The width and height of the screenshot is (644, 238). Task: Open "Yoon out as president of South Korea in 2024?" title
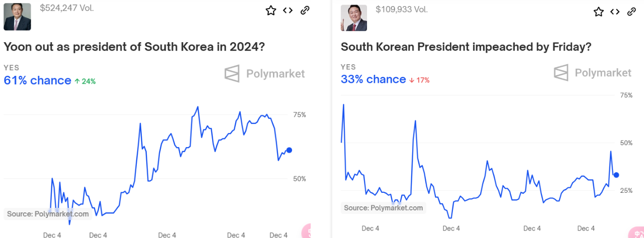134,47
